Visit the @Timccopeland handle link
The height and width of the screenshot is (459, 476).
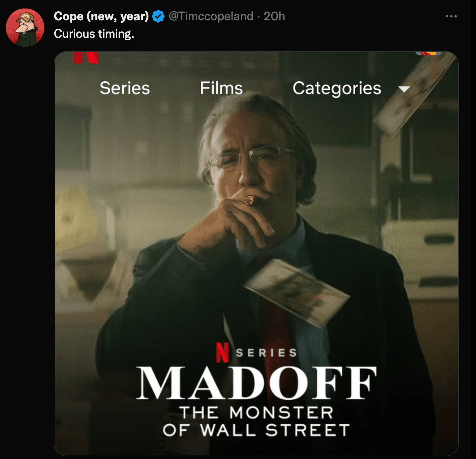point(211,16)
